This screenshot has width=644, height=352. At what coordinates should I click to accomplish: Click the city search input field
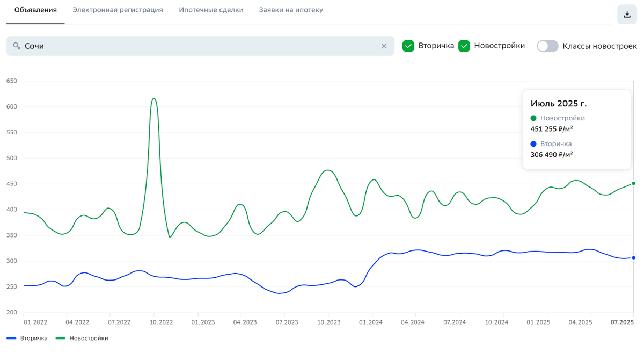(199, 46)
